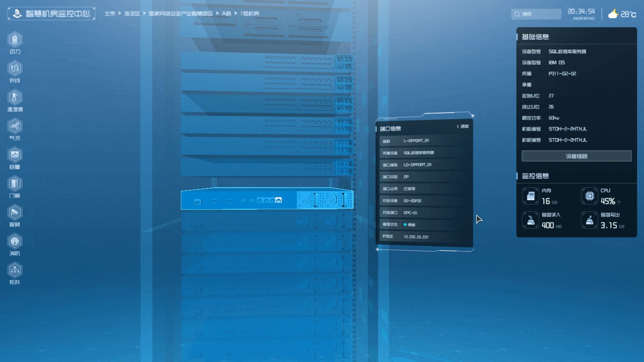Select the highlighted server in the rack
Viewport: 644px width, 362px height.
pos(267,199)
